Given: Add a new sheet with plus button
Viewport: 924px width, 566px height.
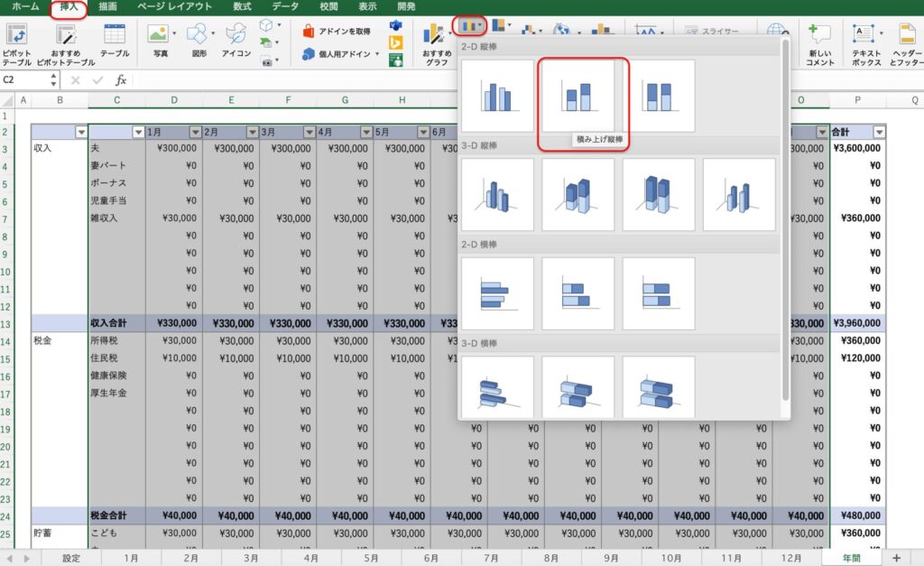Looking at the screenshot, I should 897,558.
